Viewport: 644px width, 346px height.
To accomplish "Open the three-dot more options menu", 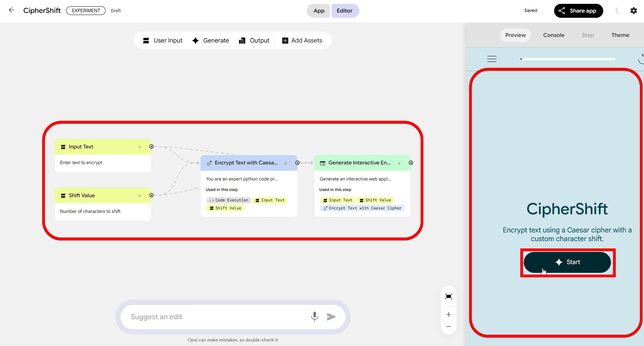I will tap(616, 10).
